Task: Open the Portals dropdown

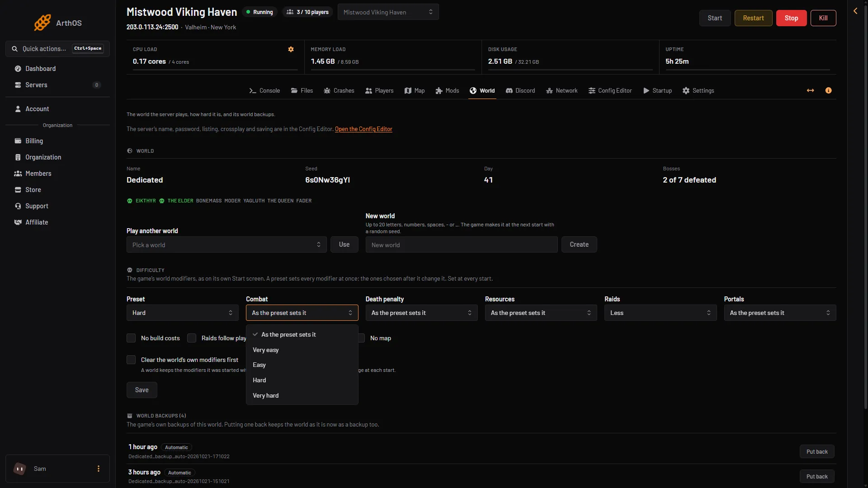Action: (780, 313)
